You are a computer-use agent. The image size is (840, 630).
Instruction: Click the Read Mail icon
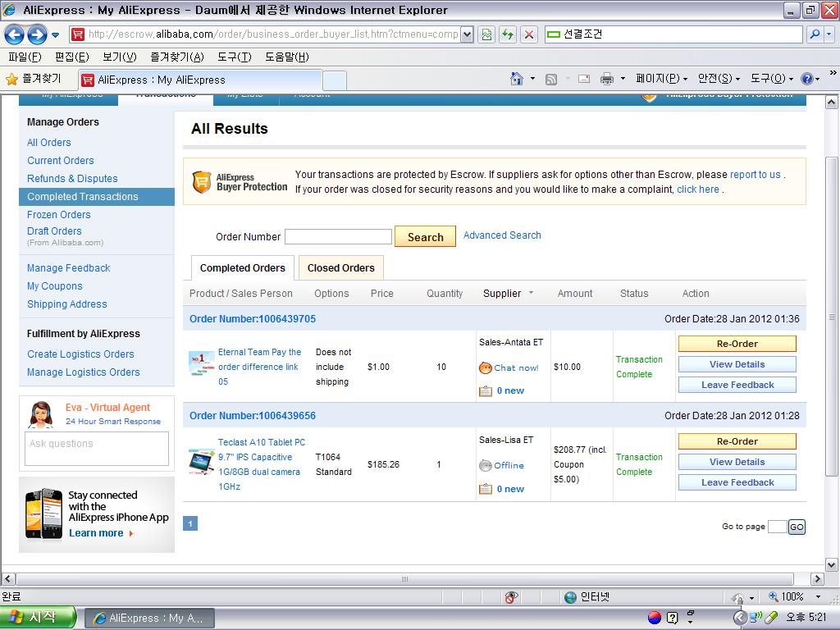584,80
